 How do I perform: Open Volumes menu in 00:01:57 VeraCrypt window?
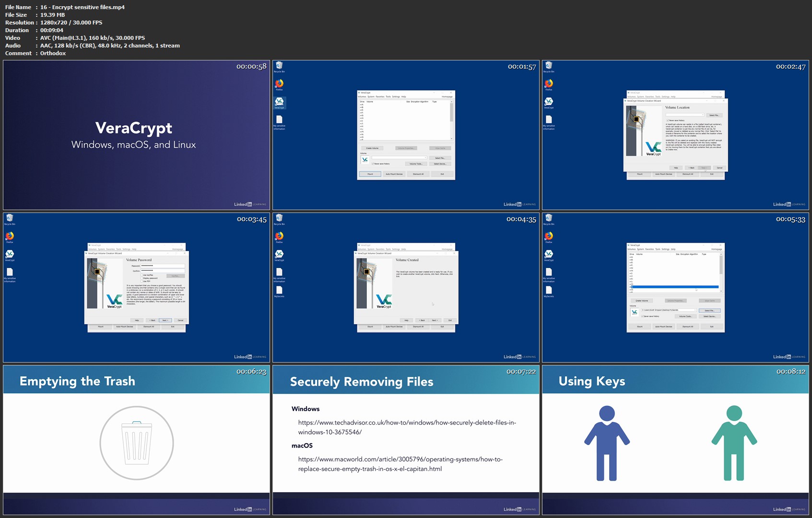[362, 96]
